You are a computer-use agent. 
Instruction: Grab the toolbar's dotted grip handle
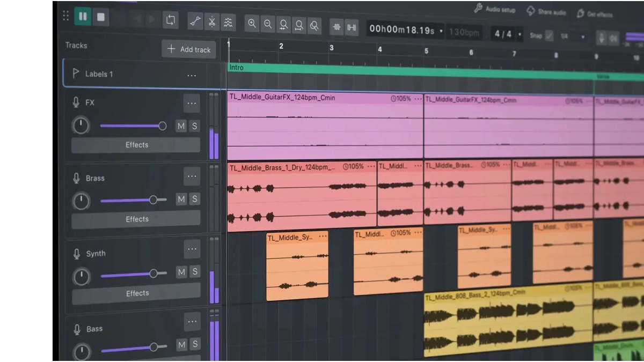(66, 15)
